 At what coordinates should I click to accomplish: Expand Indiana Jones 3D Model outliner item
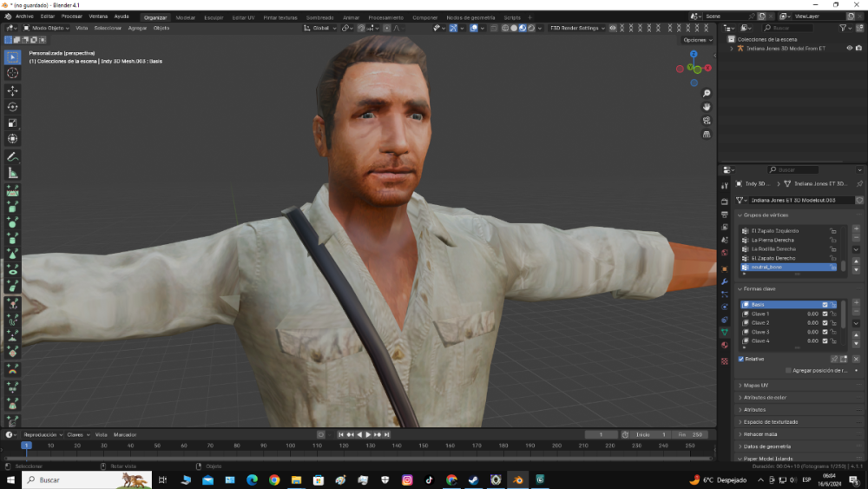(x=731, y=49)
